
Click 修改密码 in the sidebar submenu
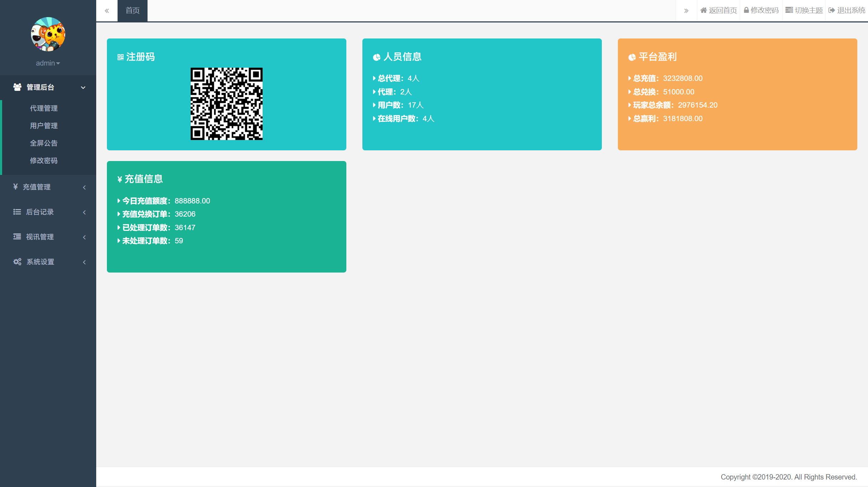[x=44, y=161]
